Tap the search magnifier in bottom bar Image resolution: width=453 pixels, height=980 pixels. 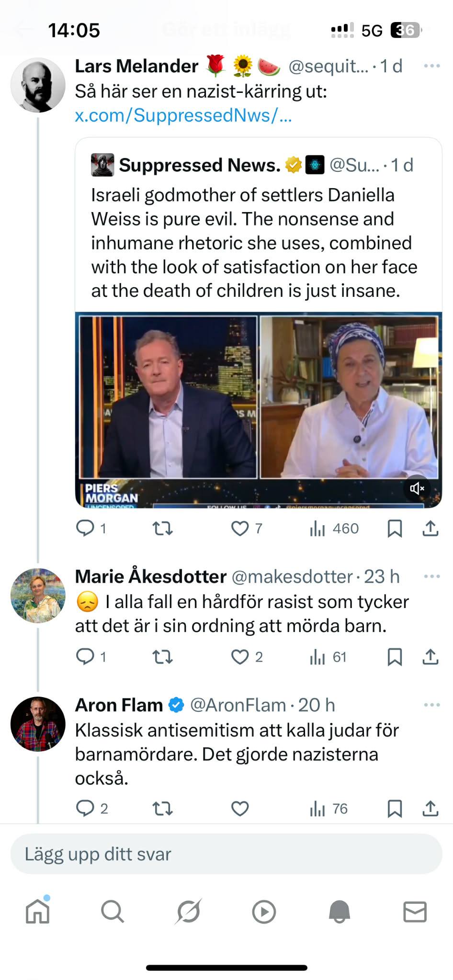[x=113, y=912]
